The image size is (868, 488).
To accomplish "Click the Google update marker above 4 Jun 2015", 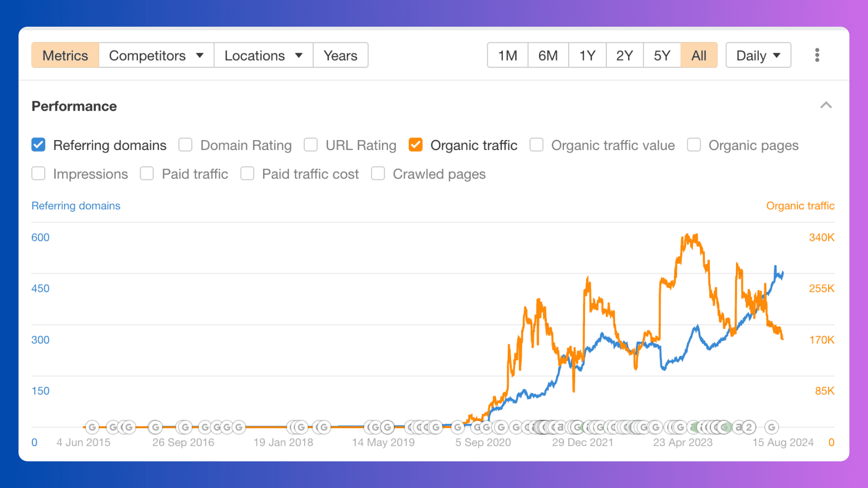I will pyautogui.click(x=92, y=427).
